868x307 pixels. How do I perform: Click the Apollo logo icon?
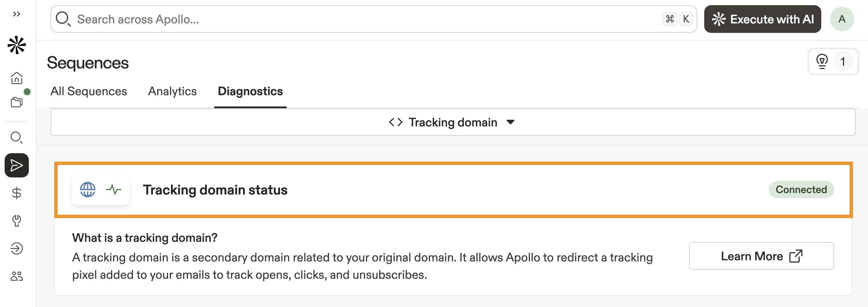pyautogui.click(x=16, y=45)
